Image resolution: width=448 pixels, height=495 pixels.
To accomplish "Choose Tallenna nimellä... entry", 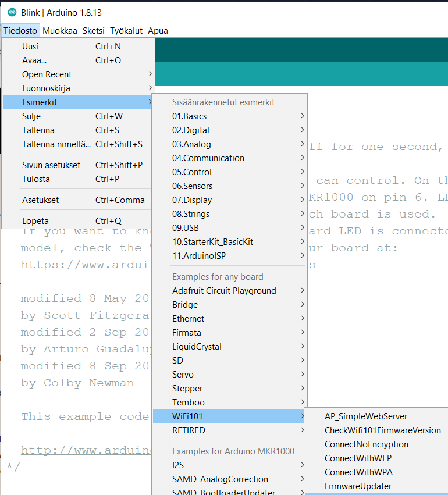I will [x=78, y=144].
